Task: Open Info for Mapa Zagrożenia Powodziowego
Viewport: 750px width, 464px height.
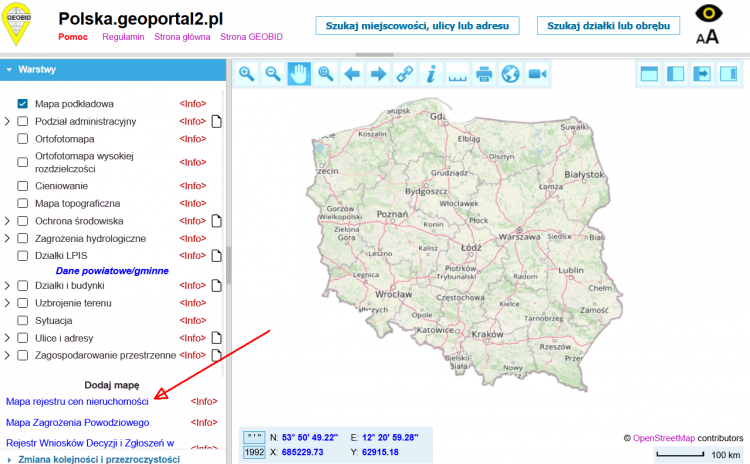Action: point(204,423)
